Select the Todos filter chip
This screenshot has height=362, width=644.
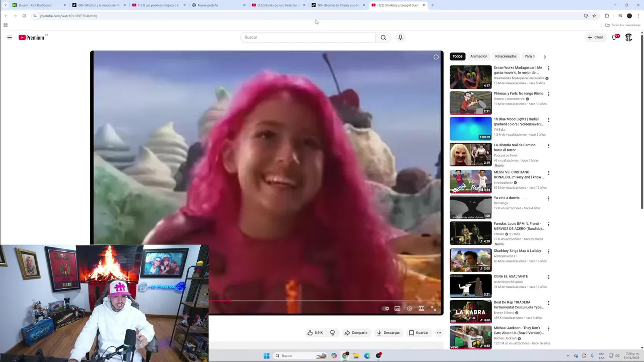pos(457,56)
